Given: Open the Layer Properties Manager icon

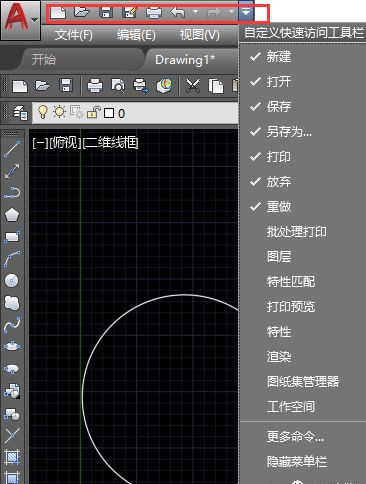Looking at the screenshot, I should point(20,113).
